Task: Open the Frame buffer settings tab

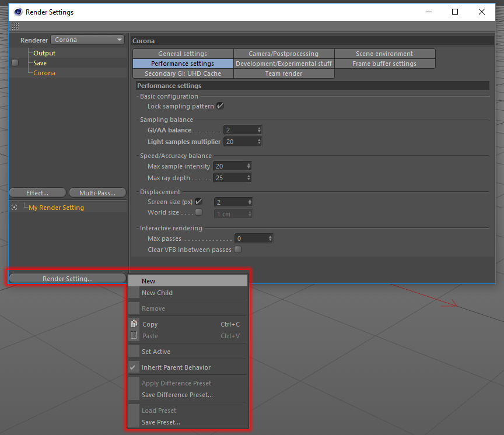Action: pyautogui.click(x=385, y=64)
